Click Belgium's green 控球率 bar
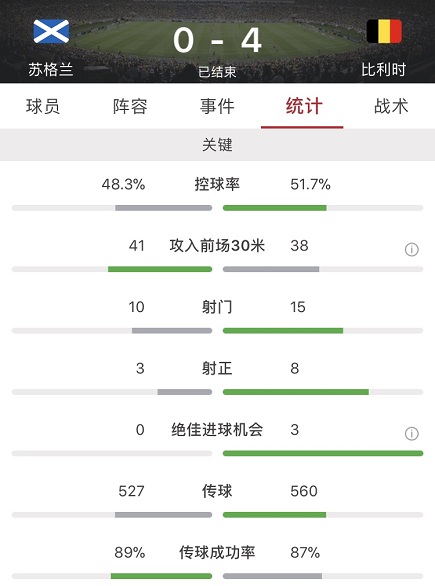The image size is (435, 586). [275, 208]
